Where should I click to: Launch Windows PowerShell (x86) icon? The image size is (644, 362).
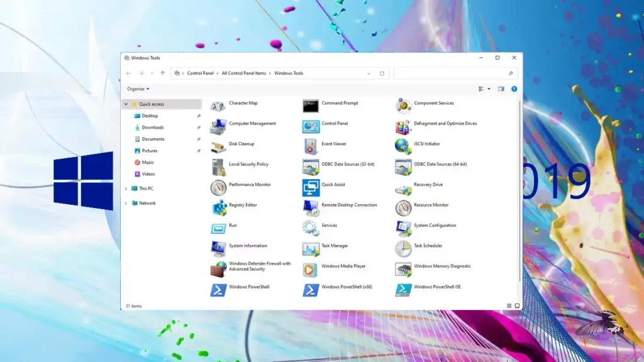pos(311,290)
